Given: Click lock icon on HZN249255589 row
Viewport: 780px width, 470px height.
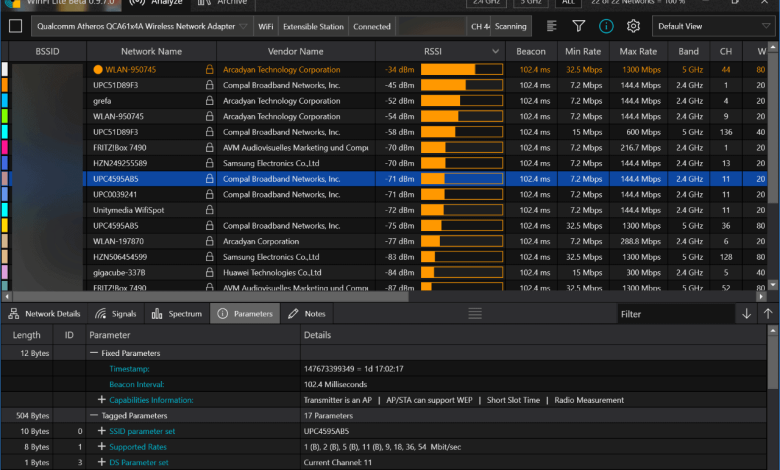Looking at the screenshot, I should tap(209, 163).
